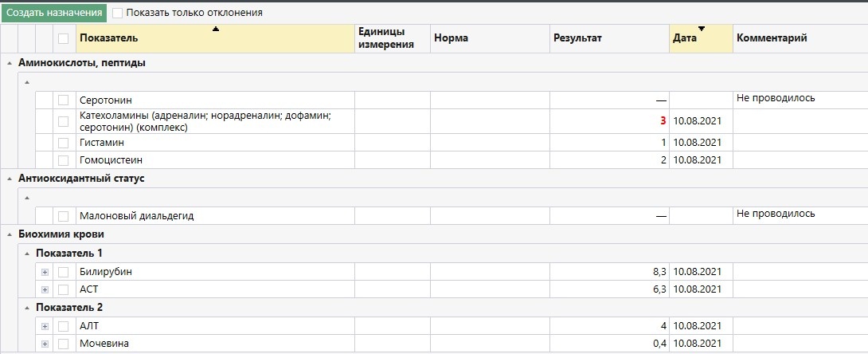Collapse the Показатель 2 subgroup

(x=26, y=308)
